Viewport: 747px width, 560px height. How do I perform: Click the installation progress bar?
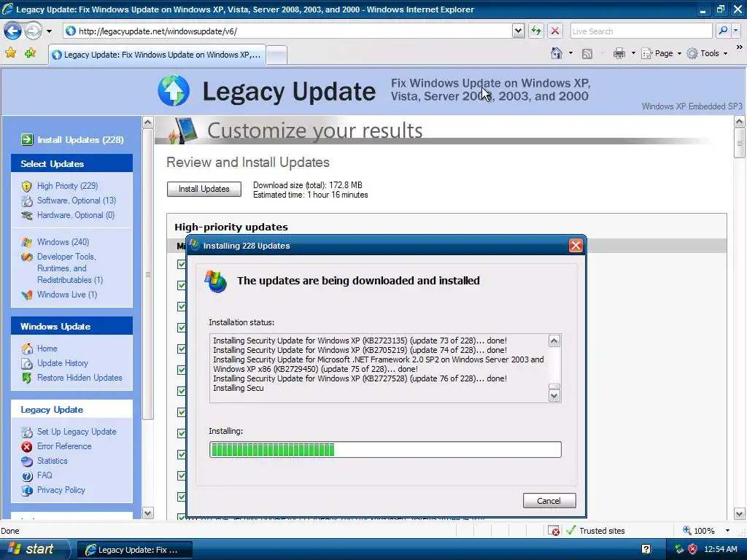point(385,449)
